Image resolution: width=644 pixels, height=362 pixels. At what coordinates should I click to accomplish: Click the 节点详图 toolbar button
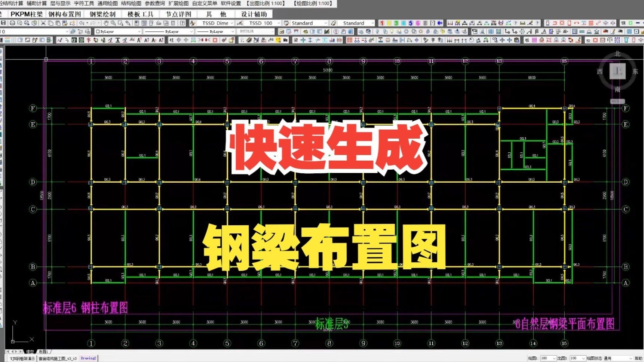[179, 14]
